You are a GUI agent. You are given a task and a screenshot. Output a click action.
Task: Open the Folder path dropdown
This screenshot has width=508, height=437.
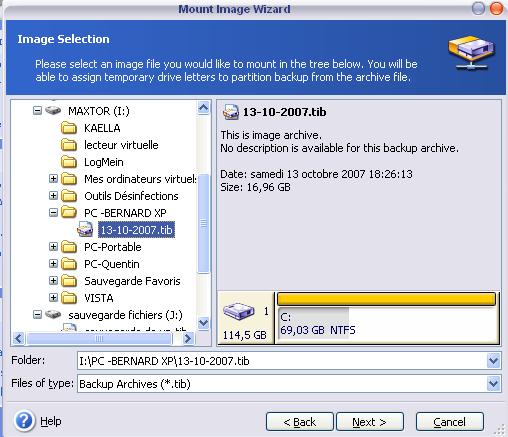point(494,361)
